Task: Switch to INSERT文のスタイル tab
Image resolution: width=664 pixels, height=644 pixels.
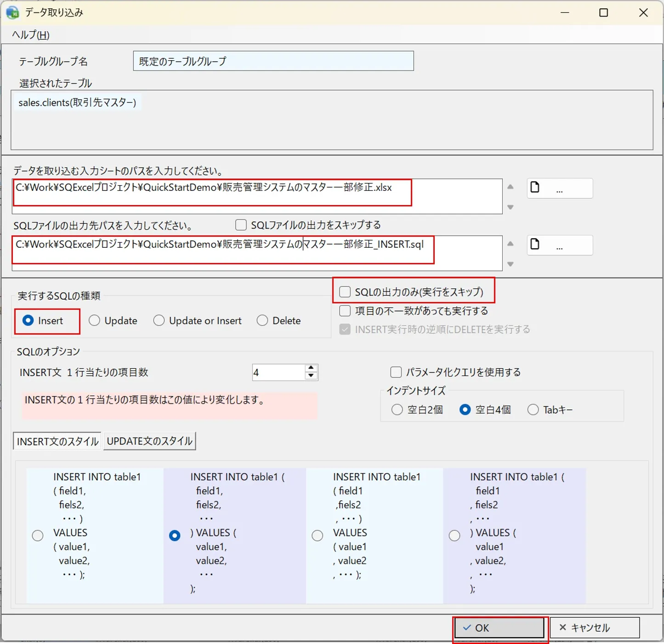Action: 57,441
